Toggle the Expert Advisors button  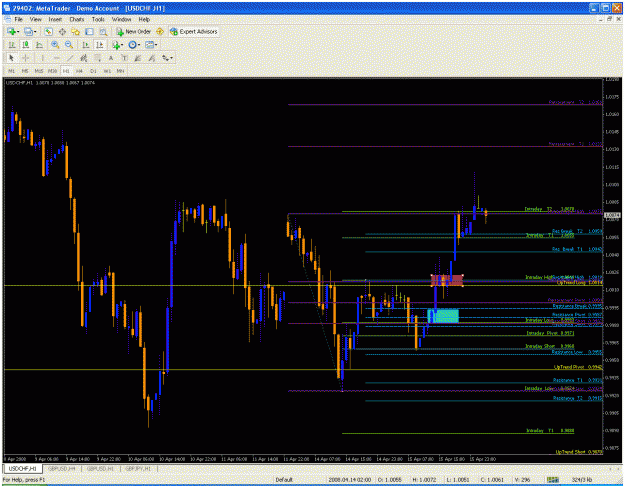point(194,31)
